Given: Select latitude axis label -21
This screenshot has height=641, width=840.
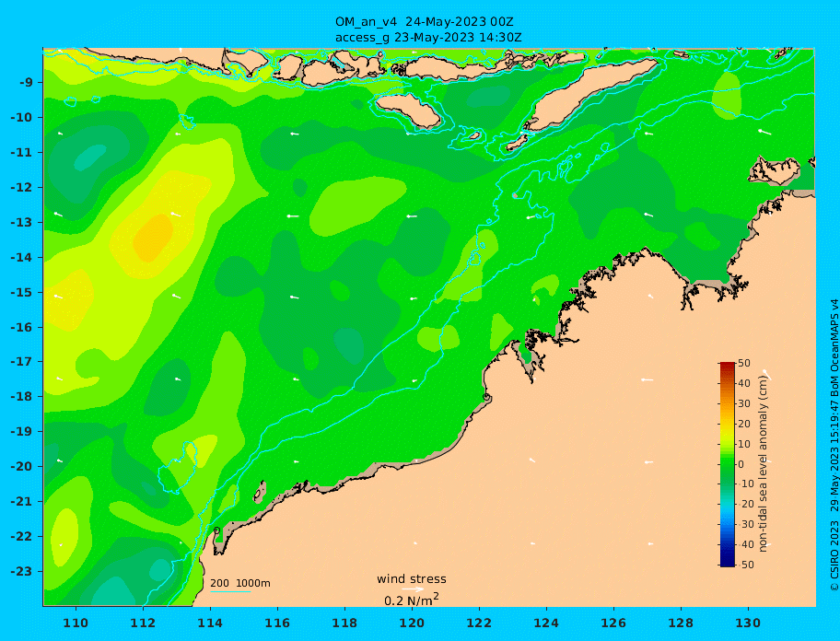Looking at the screenshot, I should (22, 502).
